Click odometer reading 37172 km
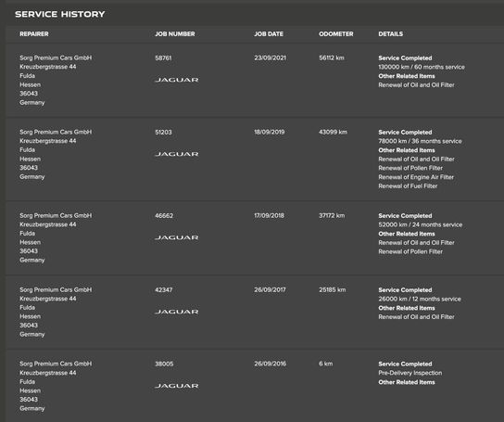 pos(332,215)
